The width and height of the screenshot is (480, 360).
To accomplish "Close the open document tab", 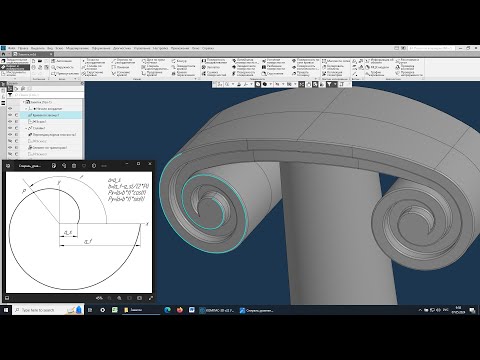I will point(51,54).
